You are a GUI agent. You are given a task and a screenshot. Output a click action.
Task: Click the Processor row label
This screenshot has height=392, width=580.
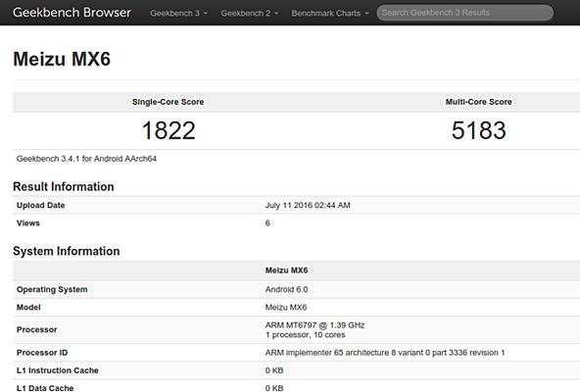coord(36,329)
